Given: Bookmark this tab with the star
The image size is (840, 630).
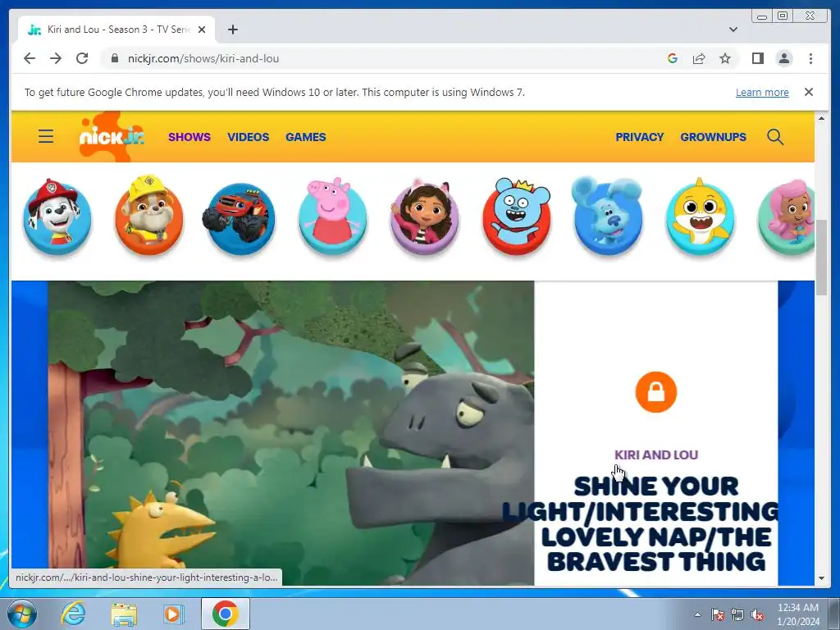Looking at the screenshot, I should pos(725,58).
